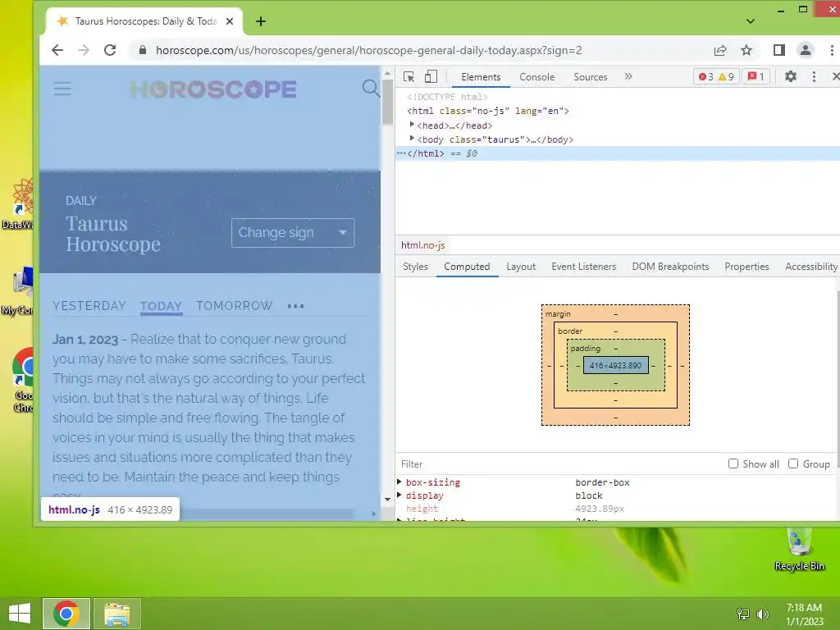The image size is (840, 630).
Task: Bookmark this page with star
Action: click(746, 50)
